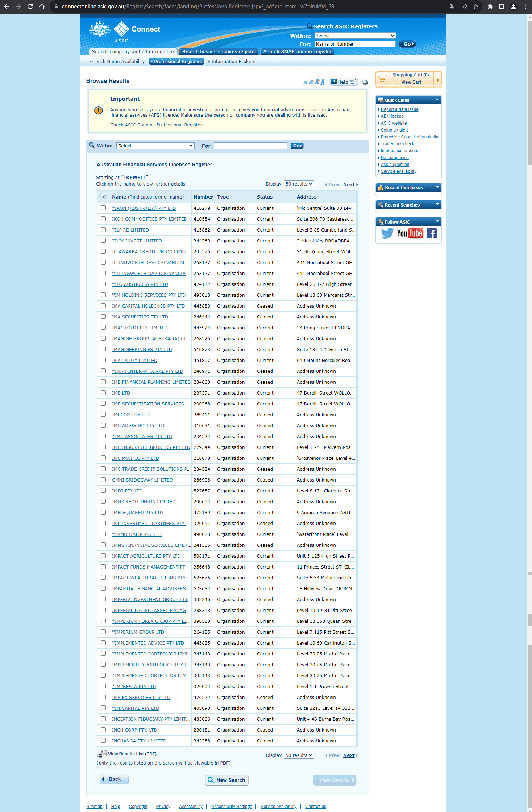This screenshot has height=812, width=532.
Task: Open Report a data issue quick link
Action: click(x=399, y=109)
